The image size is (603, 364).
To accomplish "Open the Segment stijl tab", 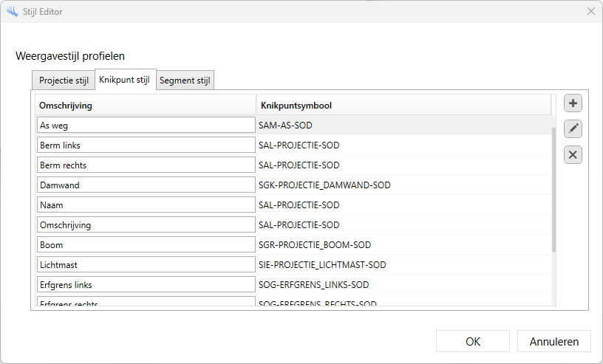I will [185, 80].
